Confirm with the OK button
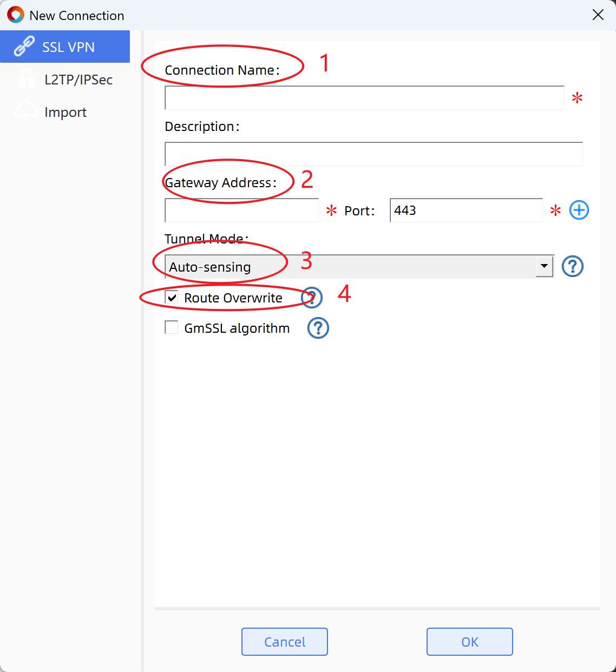 [x=470, y=642]
